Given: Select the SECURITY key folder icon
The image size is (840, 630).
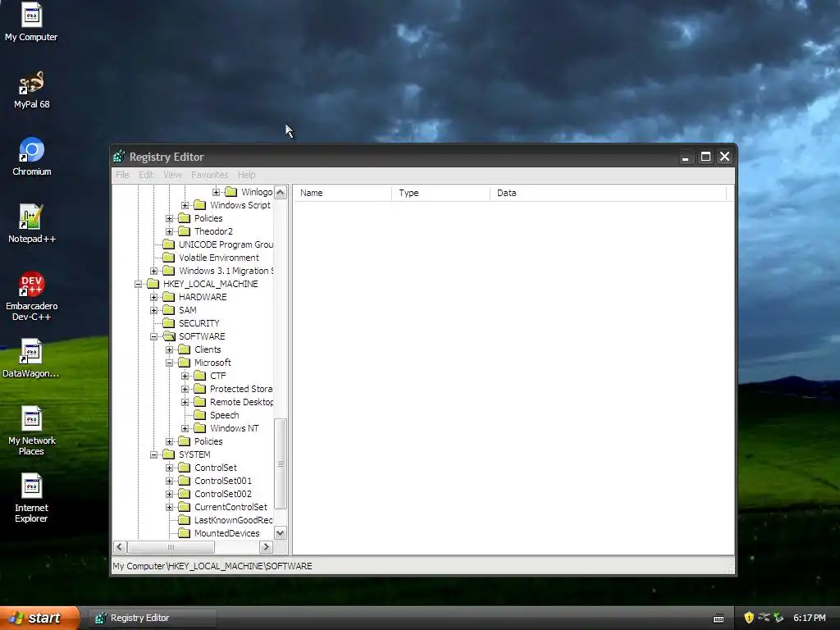Looking at the screenshot, I should (169, 323).
